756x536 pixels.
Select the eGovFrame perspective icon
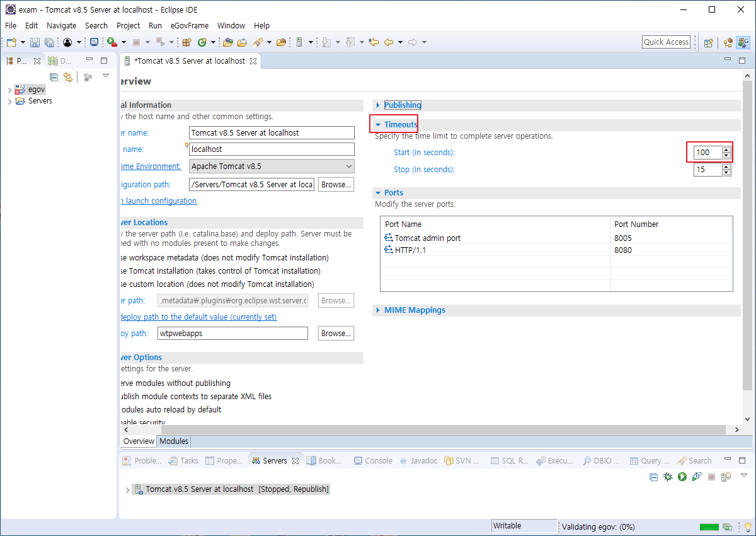743,42
